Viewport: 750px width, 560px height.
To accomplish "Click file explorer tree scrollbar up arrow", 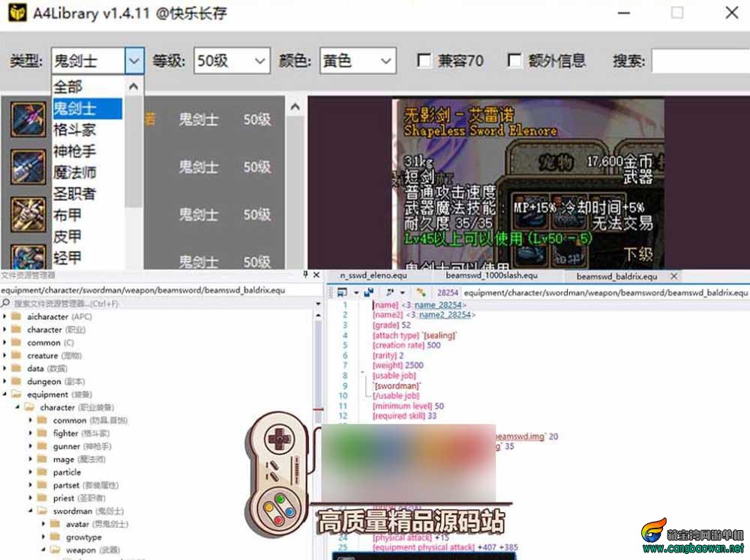I will pos(318,316).
